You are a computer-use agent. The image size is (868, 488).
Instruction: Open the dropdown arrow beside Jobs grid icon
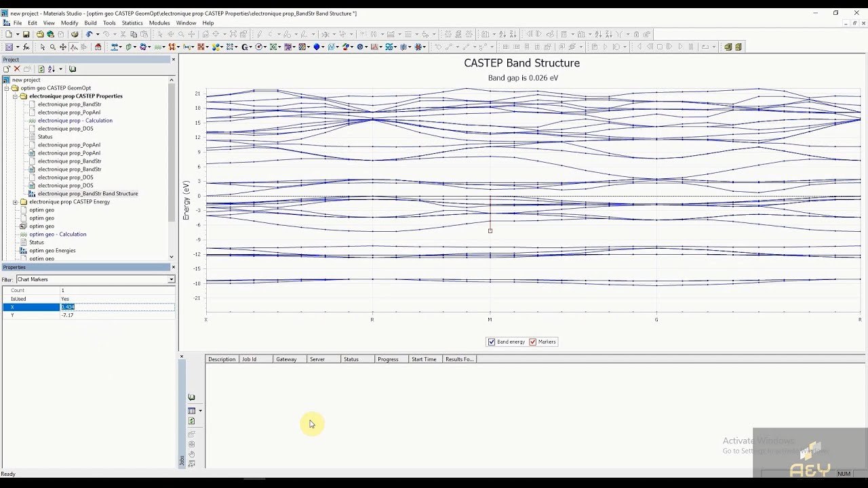click(x=200, y=411)
